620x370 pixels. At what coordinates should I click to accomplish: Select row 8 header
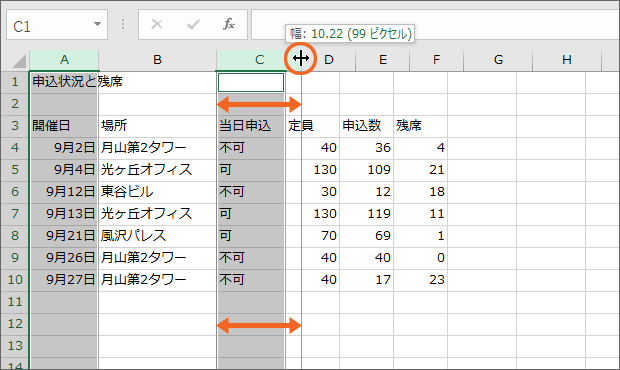15,236
